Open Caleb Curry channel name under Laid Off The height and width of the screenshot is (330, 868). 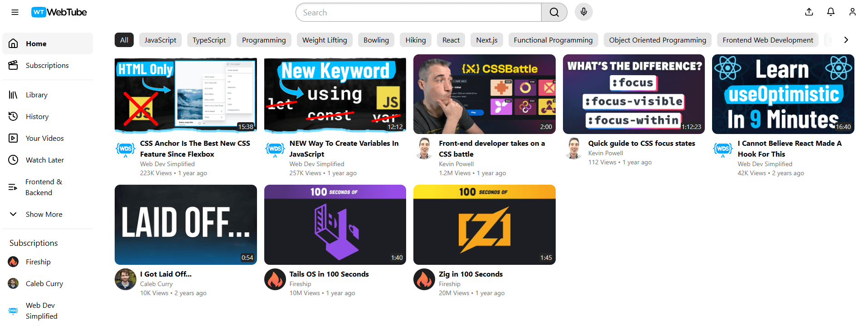coord(156,284)
